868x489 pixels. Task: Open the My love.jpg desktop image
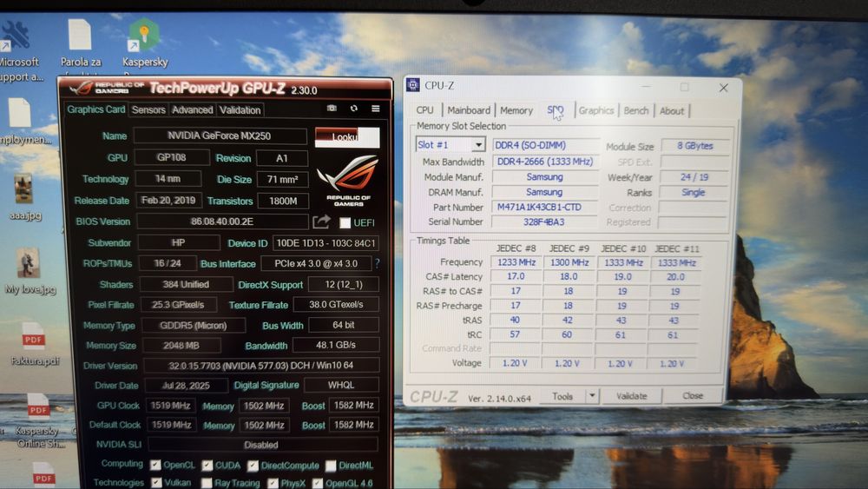[29, 270]
